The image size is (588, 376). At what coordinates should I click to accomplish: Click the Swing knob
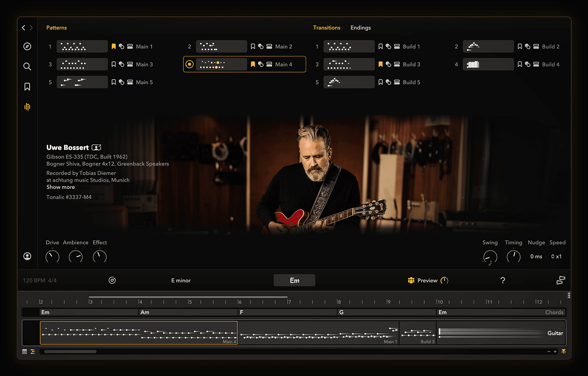(490, 257)
